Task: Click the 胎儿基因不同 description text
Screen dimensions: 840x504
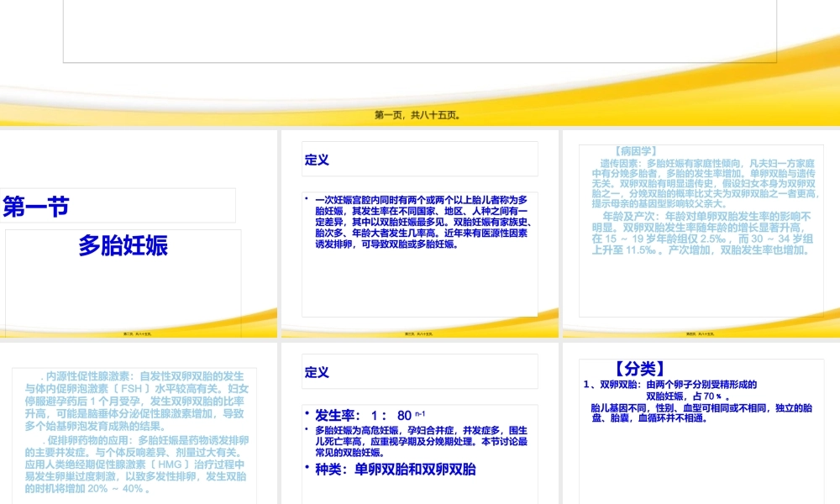Action: (701, 412)
